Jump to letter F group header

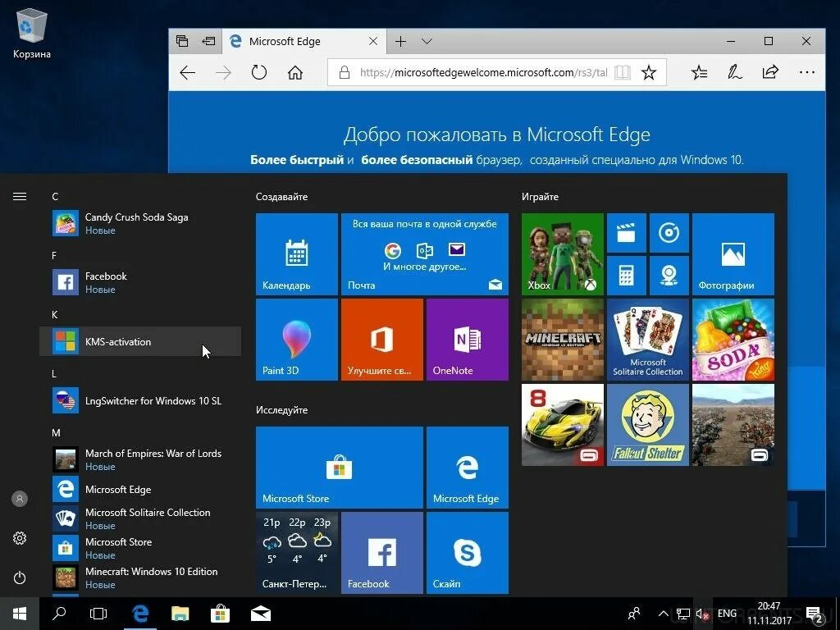point(54,256)
